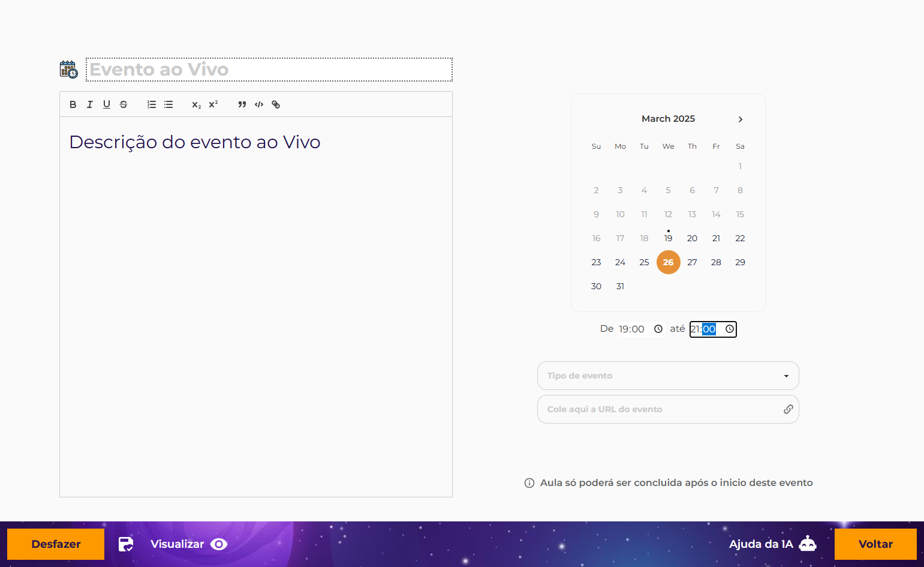Insert a hyperlink from editor toolbar

point(276,104)
